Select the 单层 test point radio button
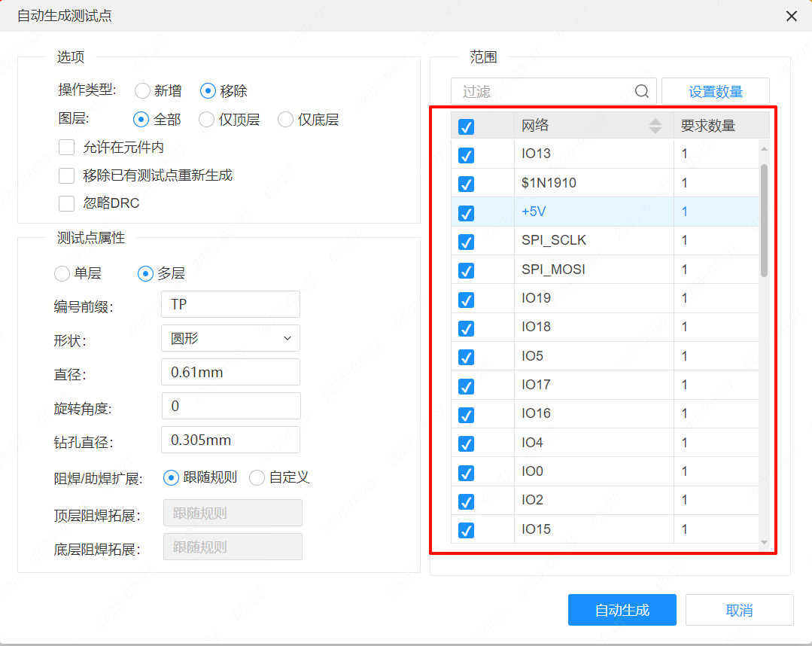This screenshot has width=812, height=646. (62, 273)
